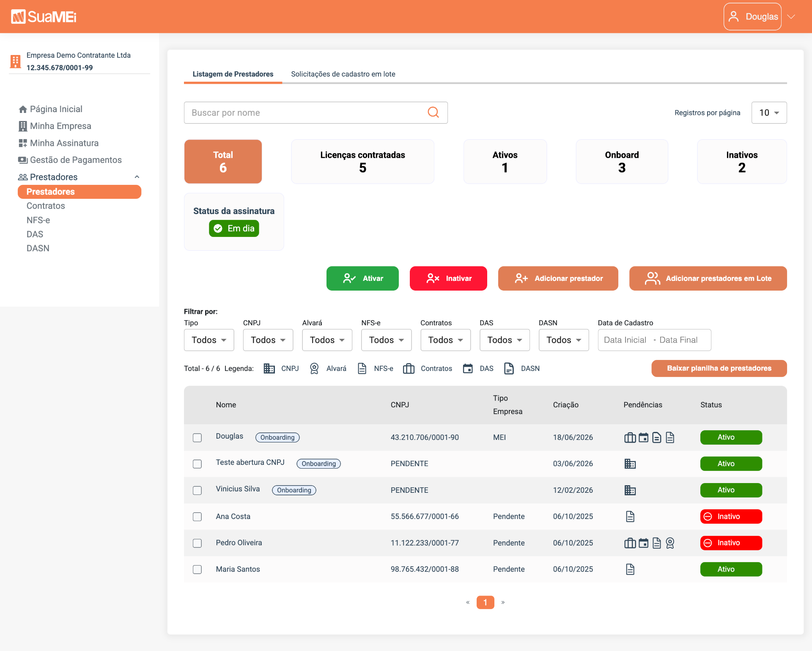Tick the Maria Santos row checkbox

[x=197, y=570]
